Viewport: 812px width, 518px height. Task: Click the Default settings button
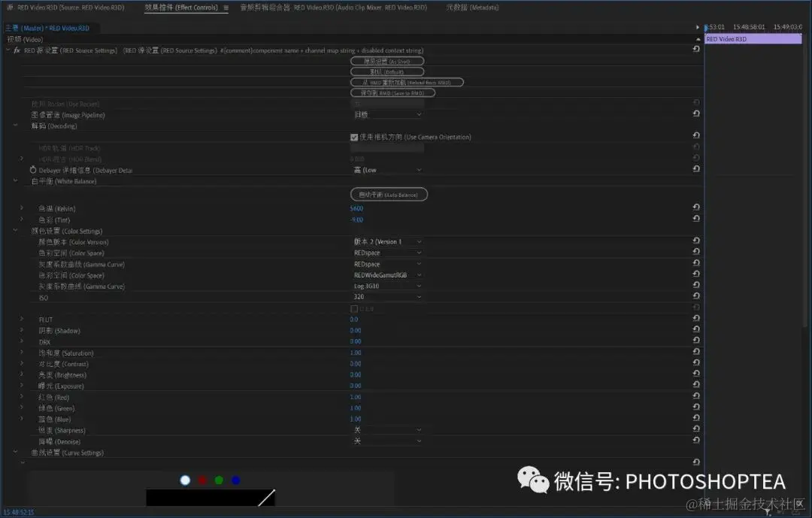click(x=387, y=71)
